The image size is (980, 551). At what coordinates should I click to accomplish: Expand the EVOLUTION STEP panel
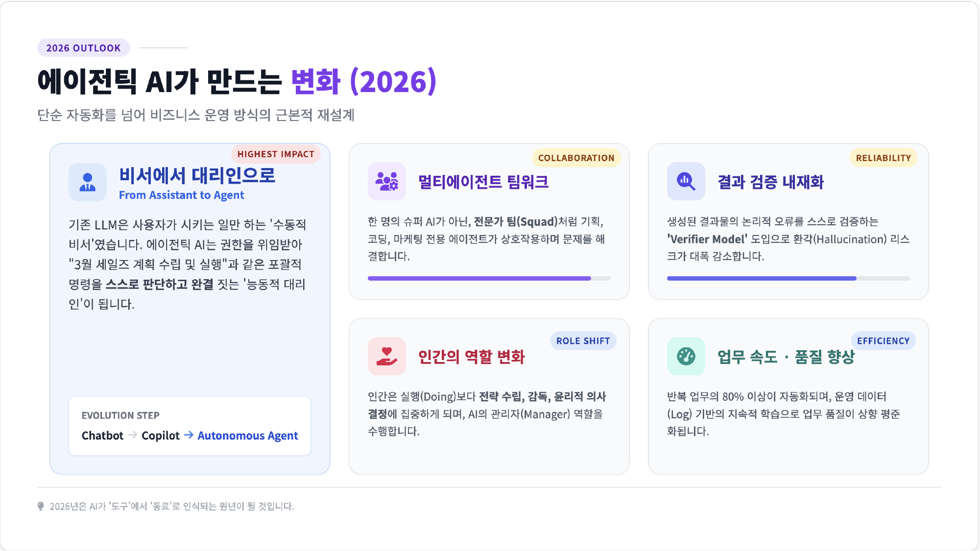(x=190, y=426)
